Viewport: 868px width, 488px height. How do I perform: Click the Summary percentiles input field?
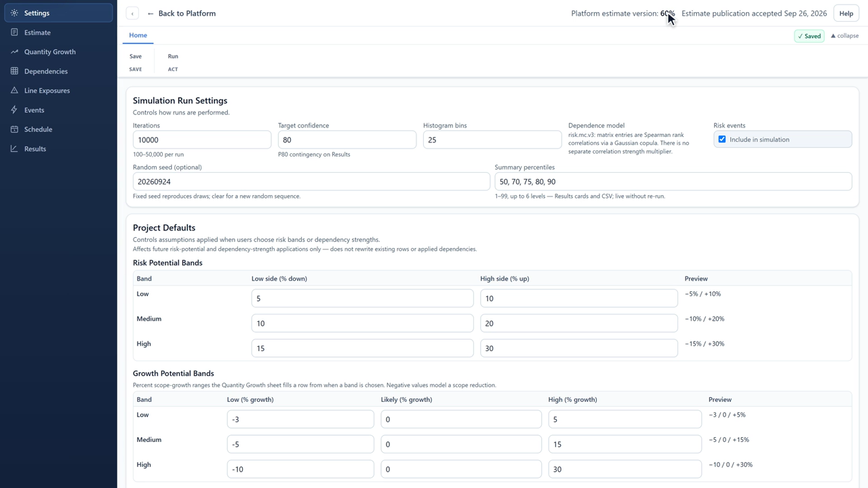coord(673,182)
